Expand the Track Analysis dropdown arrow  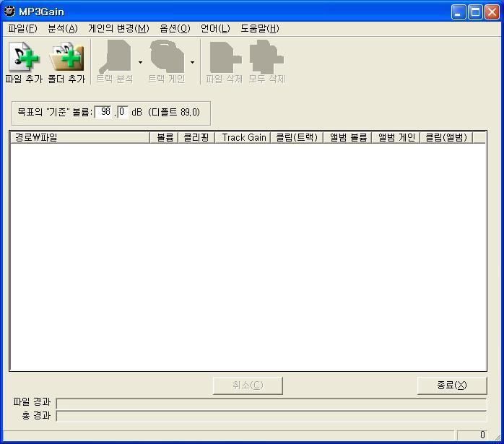point(141,62)
